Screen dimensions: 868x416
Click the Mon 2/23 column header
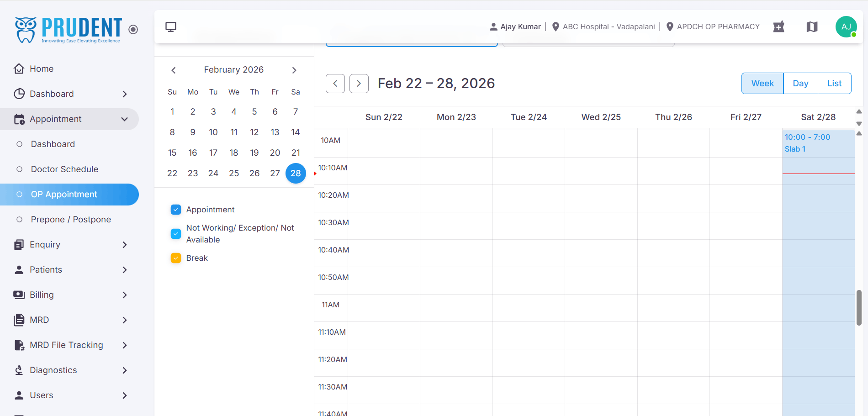pos(456,117)
